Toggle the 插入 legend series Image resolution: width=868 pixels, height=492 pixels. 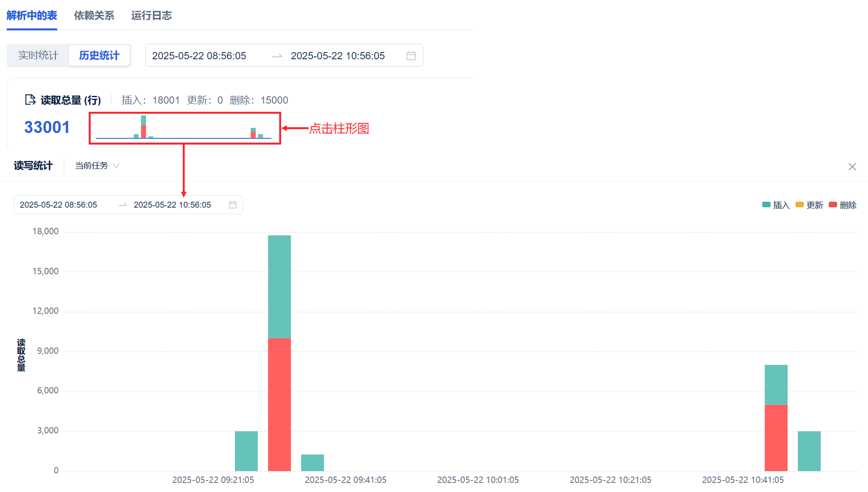775,205
